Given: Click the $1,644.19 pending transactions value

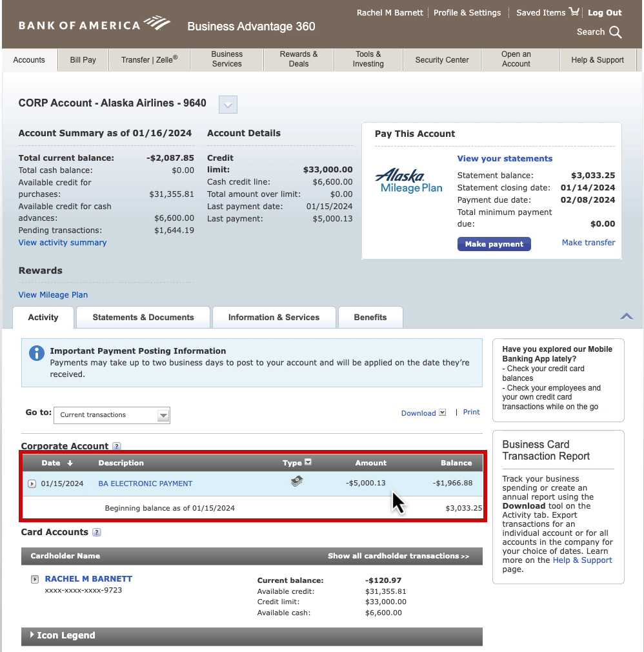Looking at the screenshot, I should (174, 230).
